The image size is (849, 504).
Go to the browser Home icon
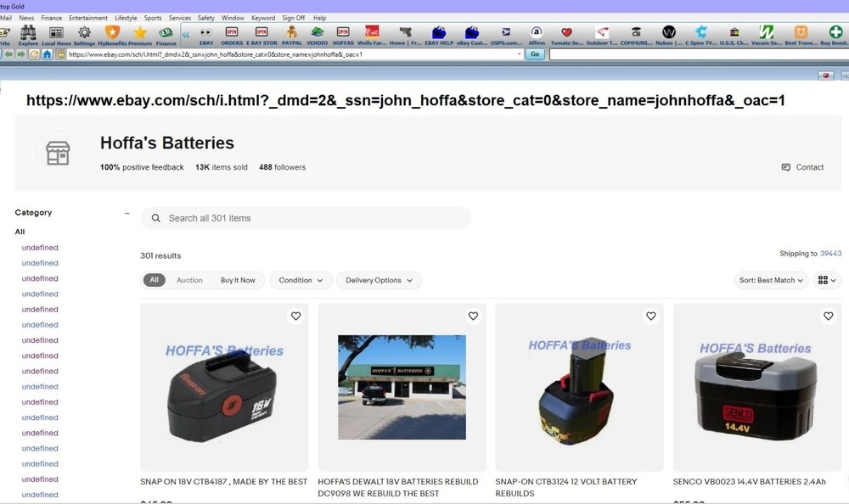coord(47,54)
